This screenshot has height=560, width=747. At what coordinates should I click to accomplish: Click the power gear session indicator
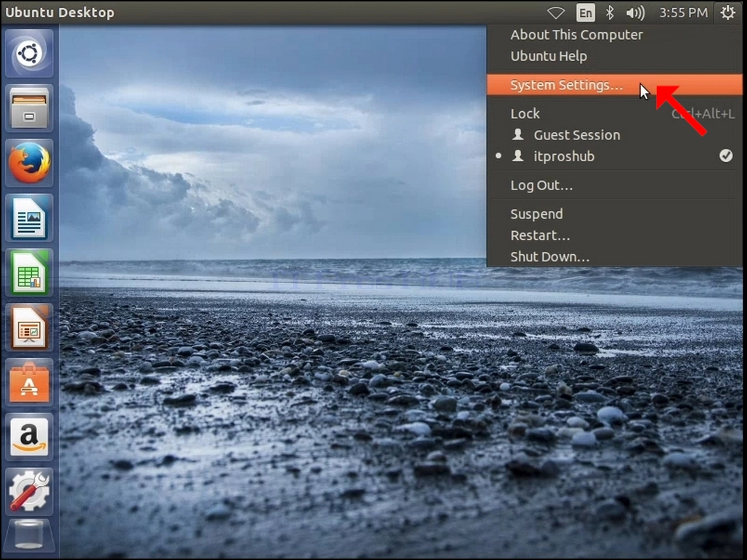pos(728,12)
